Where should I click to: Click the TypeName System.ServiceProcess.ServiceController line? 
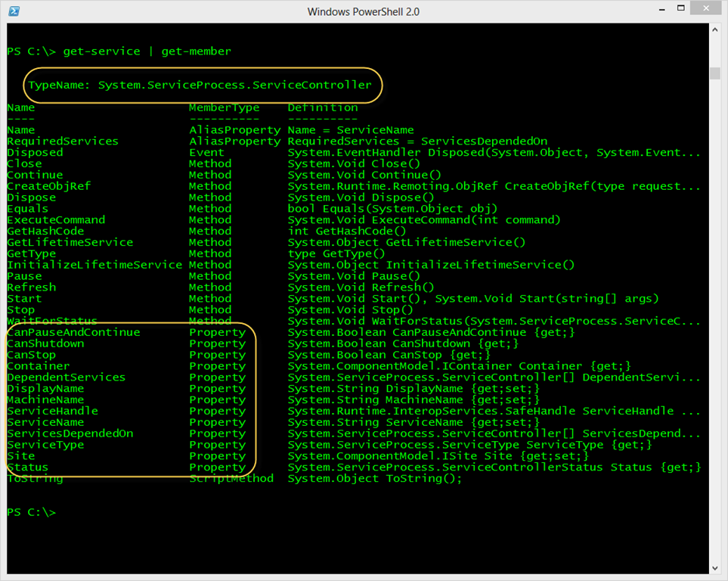point(200,85)
